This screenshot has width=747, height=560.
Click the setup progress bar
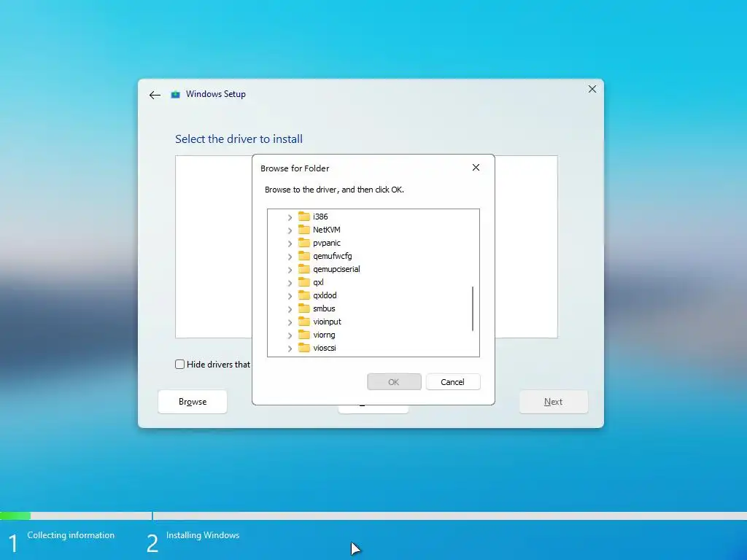[373, 516]
